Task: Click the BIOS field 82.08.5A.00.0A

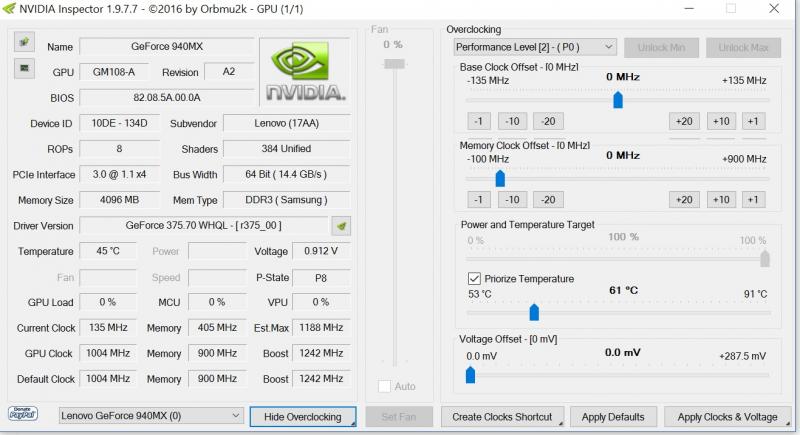Action: click(167, 97)
